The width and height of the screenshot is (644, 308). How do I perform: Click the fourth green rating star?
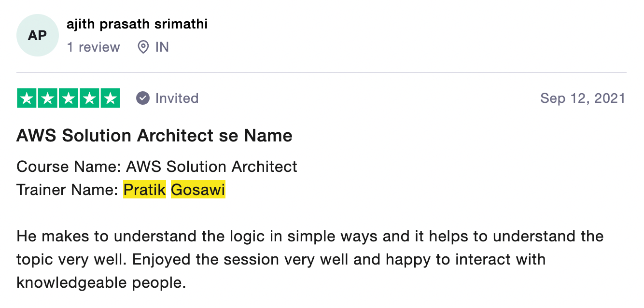(89, 98)
